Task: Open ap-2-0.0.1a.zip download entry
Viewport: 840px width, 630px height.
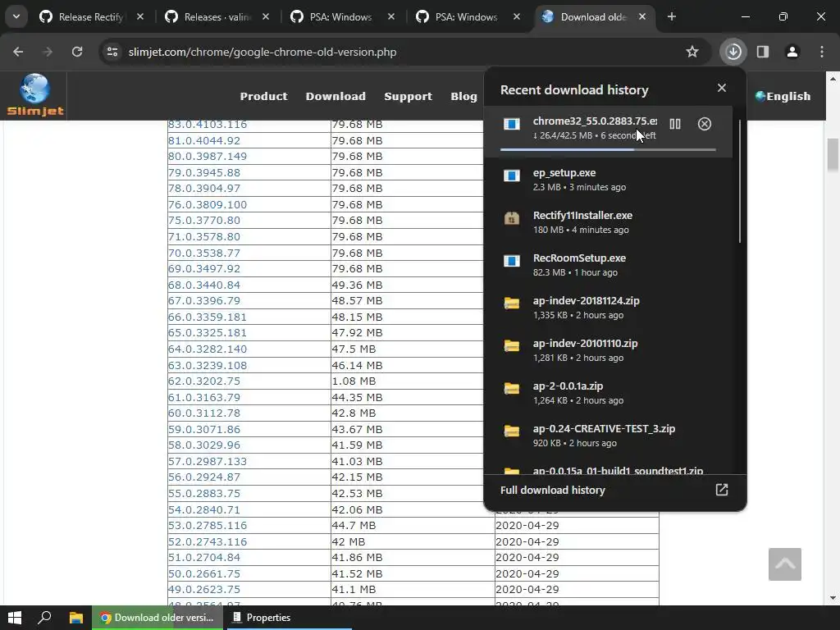Action: click(x=608, y=393)
